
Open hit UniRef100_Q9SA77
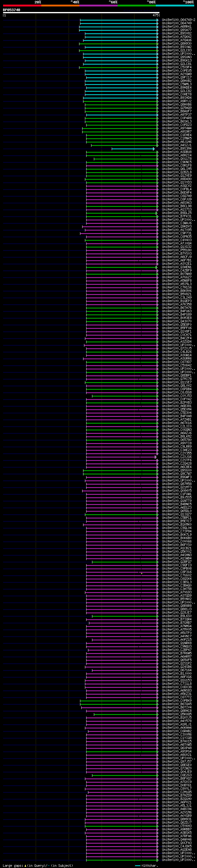[x=177, y=30]
